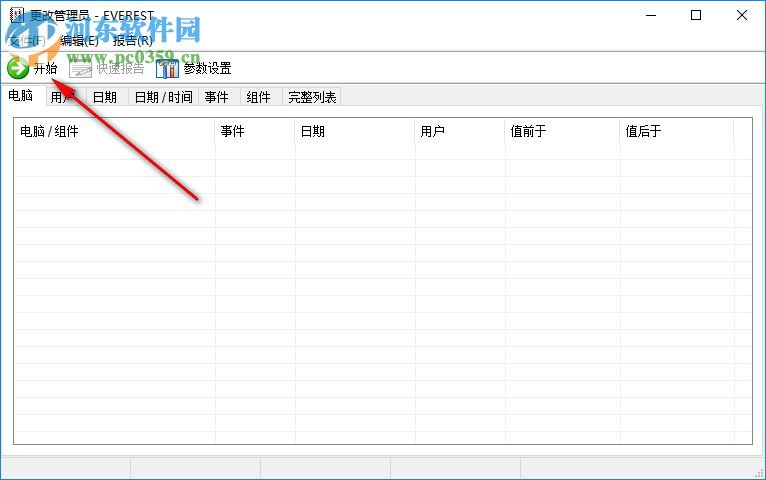Switch to the 电脑 tab
766x480 pixels.
pyautogui.click(x=21, y=95)
